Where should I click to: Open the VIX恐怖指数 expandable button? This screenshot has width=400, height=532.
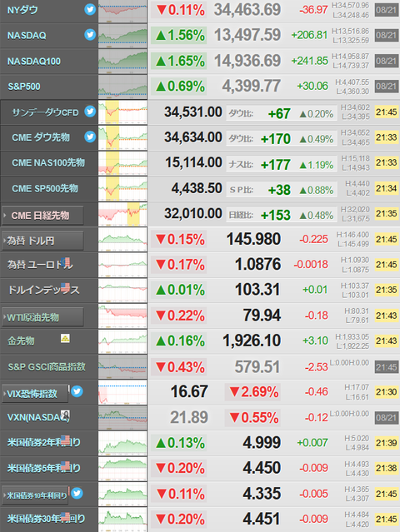tap(35, 394)
